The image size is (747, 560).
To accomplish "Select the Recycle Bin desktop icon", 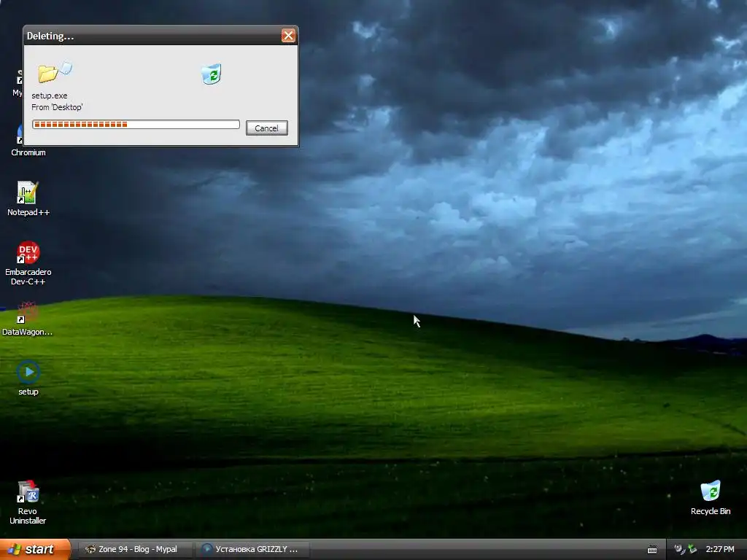I will coord(711,497).
